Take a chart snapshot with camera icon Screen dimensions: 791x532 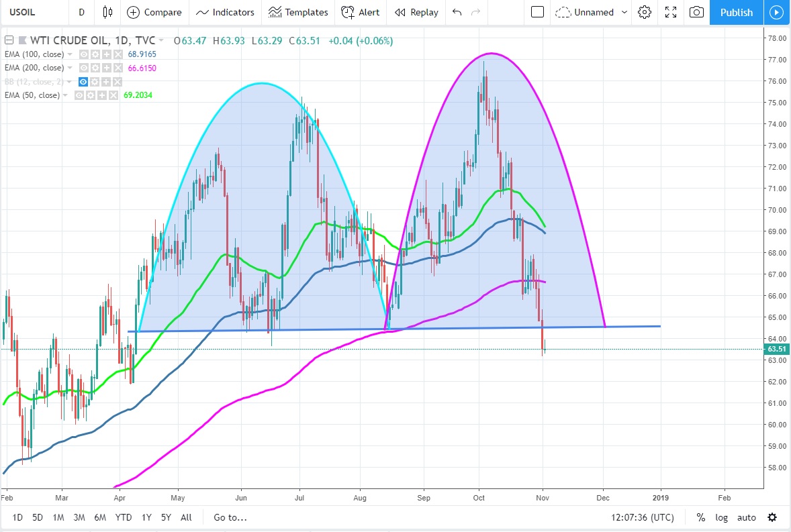click(697, 12)
